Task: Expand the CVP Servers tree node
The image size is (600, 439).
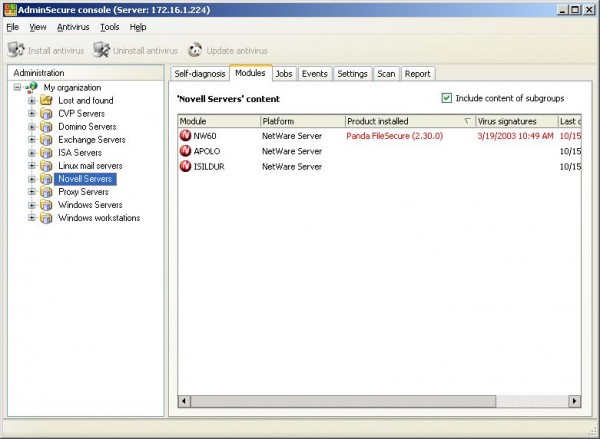Action: (31, 114)
